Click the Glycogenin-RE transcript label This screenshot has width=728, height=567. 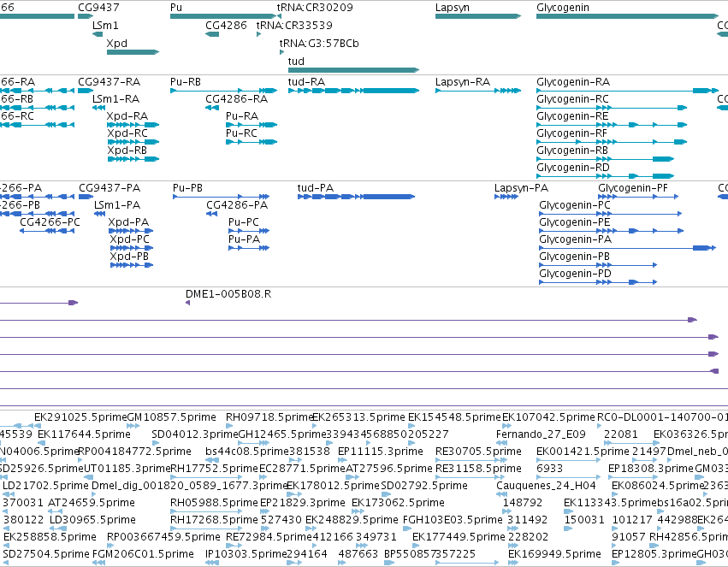coord(572,116)
